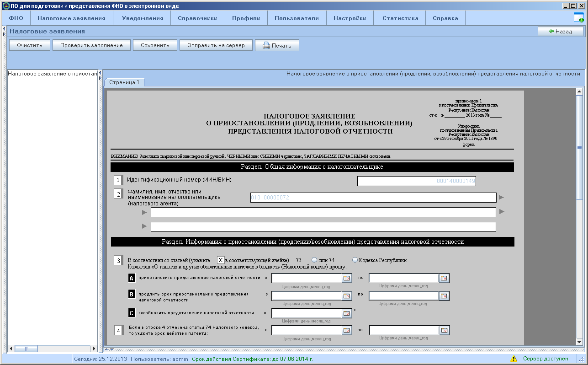
Task: Click the warning icon in status bar
Action: (x=514, y=359)
